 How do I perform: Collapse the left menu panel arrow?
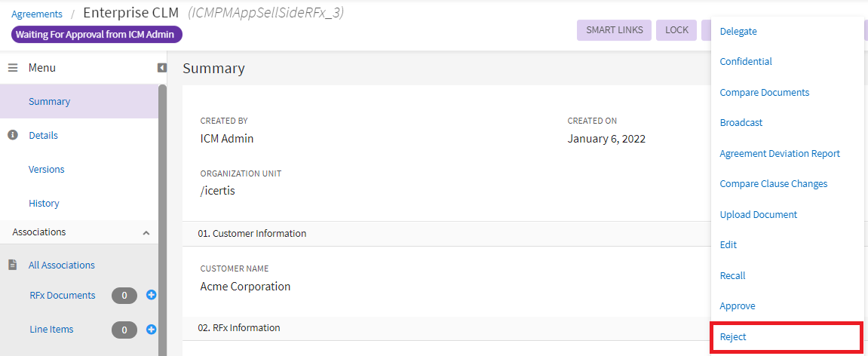pyautogui.click(x=161, y=68)
